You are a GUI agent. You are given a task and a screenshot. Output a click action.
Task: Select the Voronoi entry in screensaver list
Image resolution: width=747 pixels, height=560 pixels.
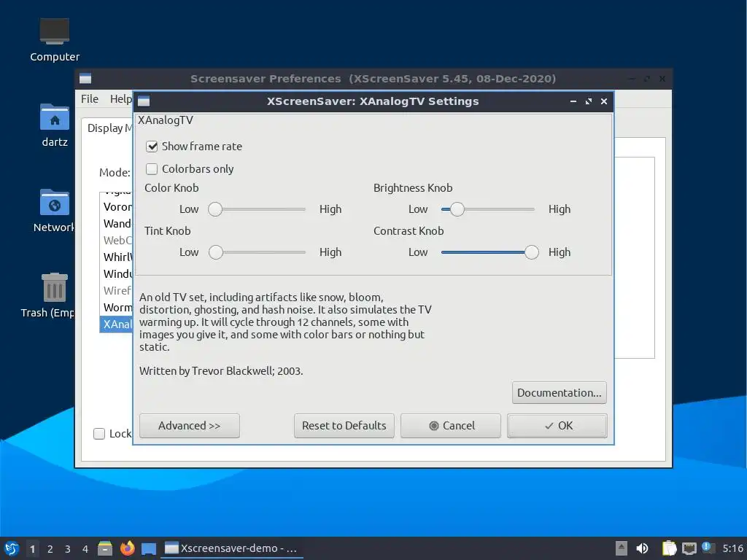point(117,206)
